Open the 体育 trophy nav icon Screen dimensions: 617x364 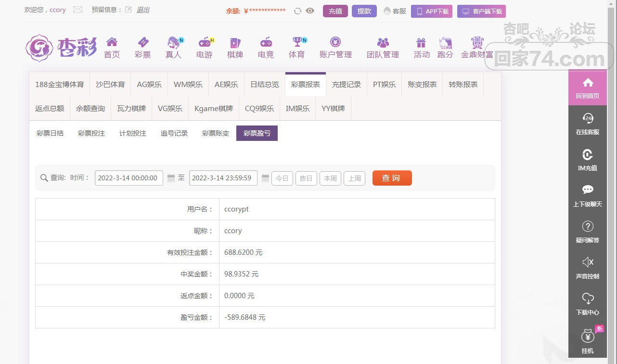coord(297,42)
